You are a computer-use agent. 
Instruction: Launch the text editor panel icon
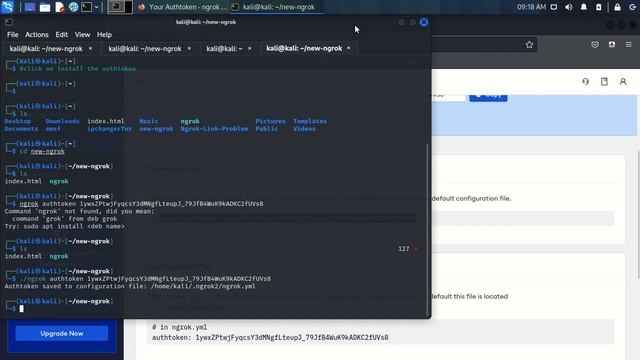[x=60, y=7]
